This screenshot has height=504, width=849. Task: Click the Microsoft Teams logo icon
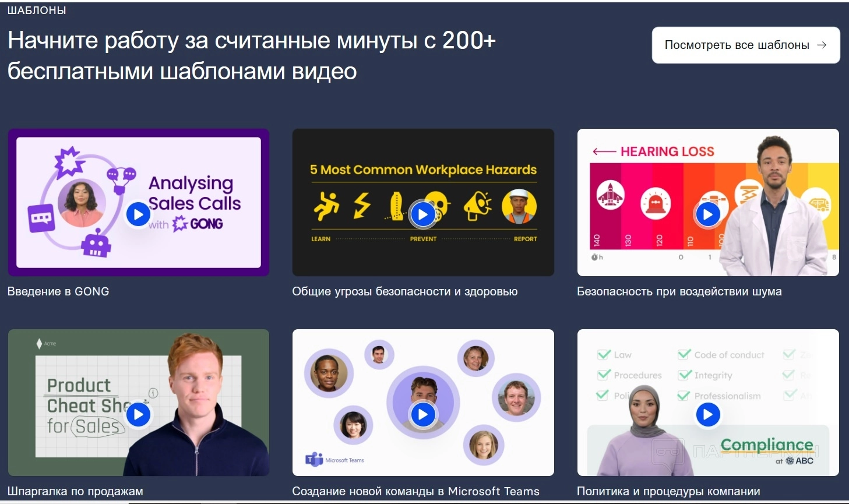(314, 459)
